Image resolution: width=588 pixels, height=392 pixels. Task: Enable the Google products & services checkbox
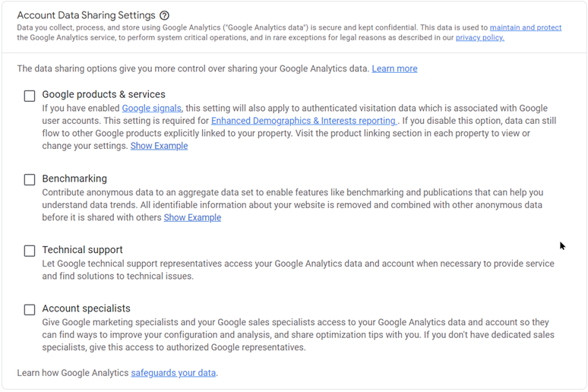pyautogui.click(x=30, y=96)
